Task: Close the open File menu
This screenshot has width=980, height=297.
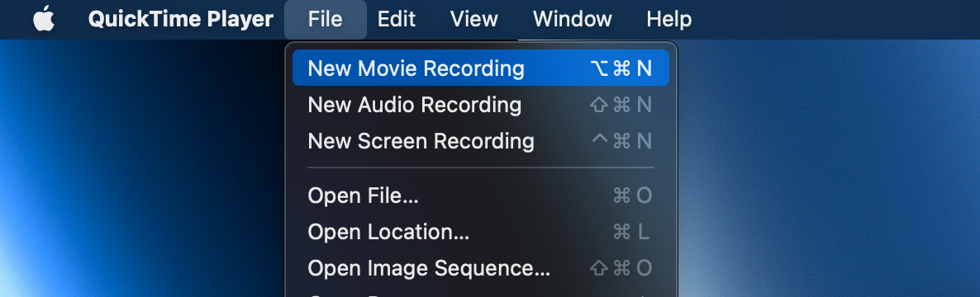Action: [325, 19]
